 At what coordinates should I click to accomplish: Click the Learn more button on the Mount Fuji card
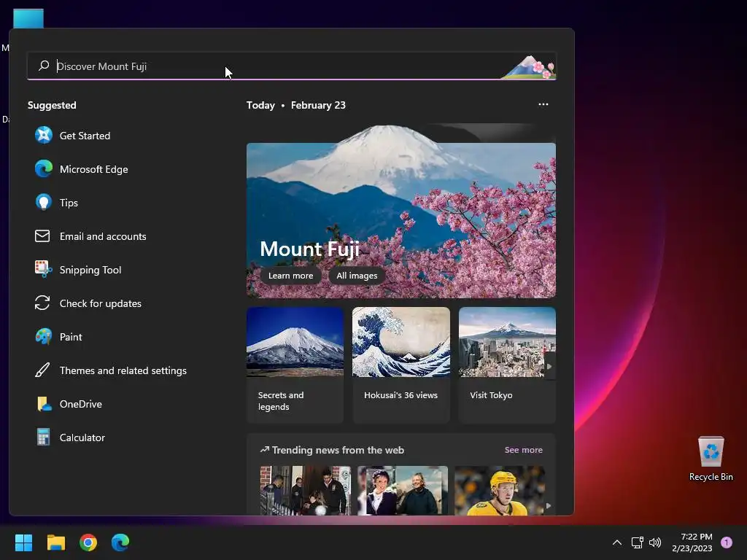click(290, 275)
